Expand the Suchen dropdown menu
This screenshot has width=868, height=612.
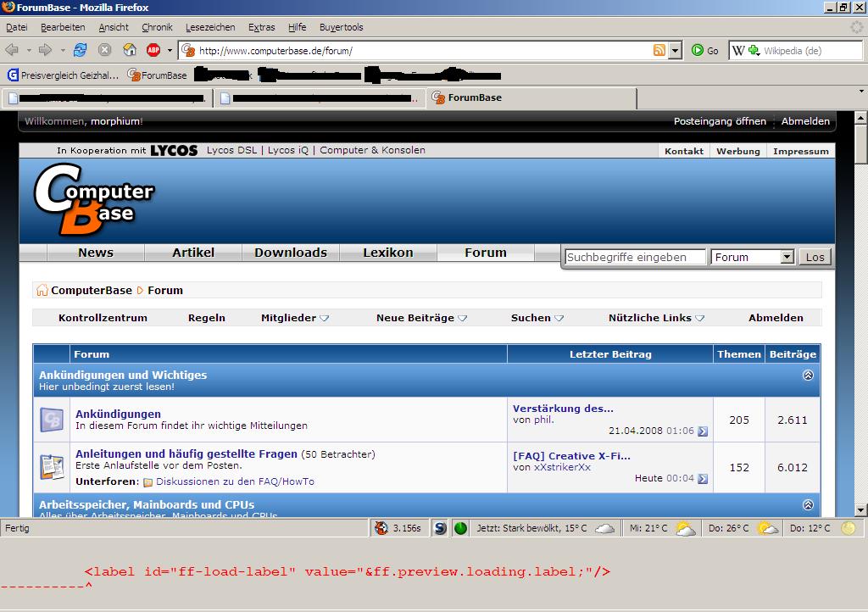click(x=537, y=318)
